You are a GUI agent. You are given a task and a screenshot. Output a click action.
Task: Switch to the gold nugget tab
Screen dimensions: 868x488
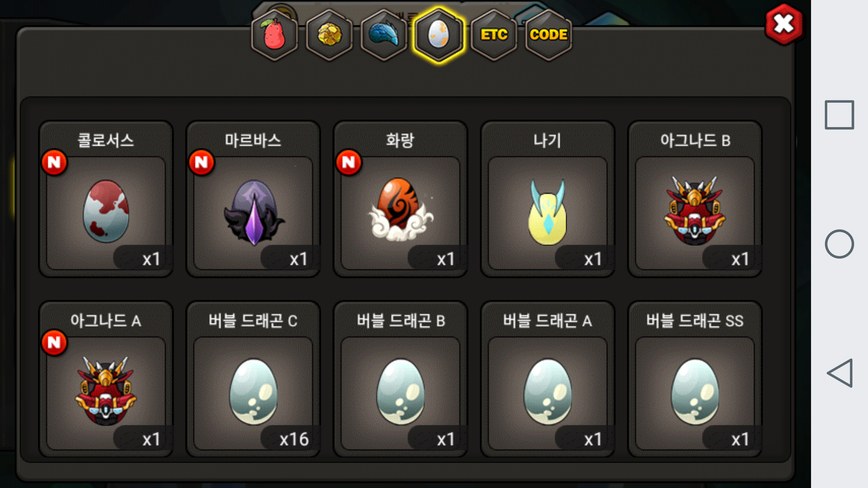[329, 35]
